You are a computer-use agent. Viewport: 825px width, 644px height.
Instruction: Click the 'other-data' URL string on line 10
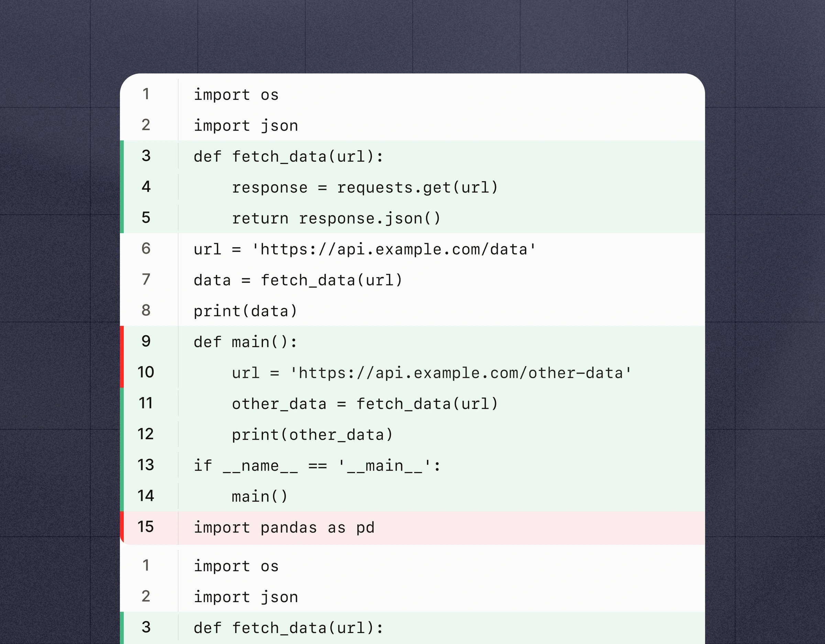(x=461, y=373)
